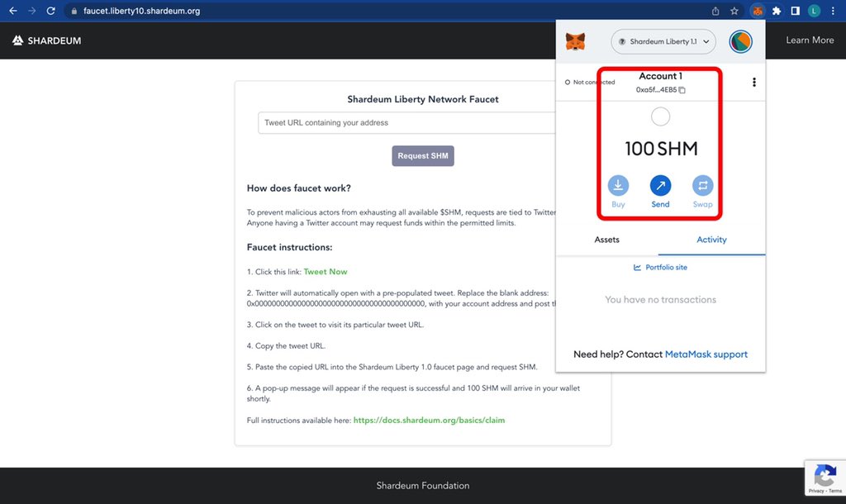Switch to the Assets tab
Image resolution: width=846 pixels, height=504 pixels.
(607, 240)
